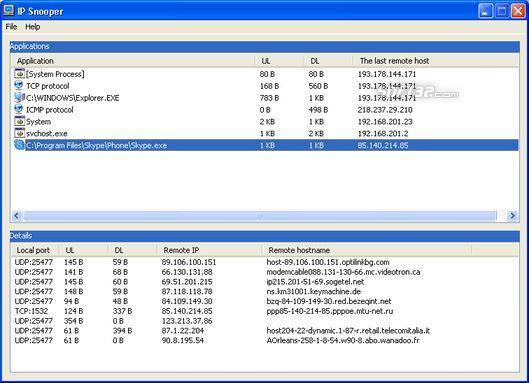Click the Skype.exe application icon
The height and width of the screenshot is (383, 529).
point(20,145)
